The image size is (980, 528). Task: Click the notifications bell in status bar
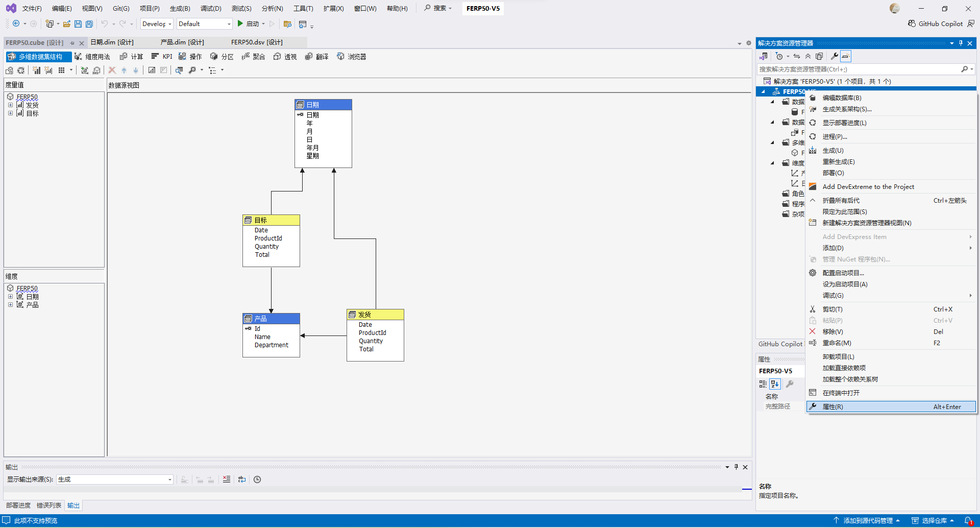pos(968,520)
